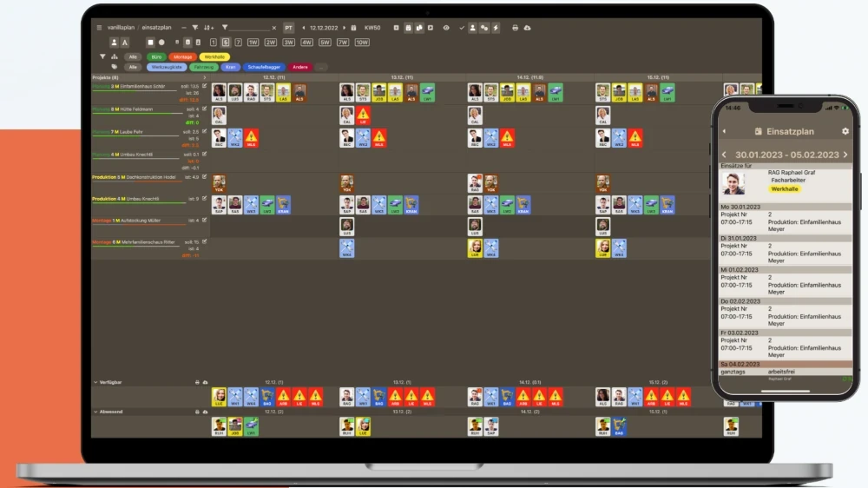Image resolution: width=868 pixels, height=488 pixels.
Task: Go to the previous week on the phone
Action: pos(724,155)
